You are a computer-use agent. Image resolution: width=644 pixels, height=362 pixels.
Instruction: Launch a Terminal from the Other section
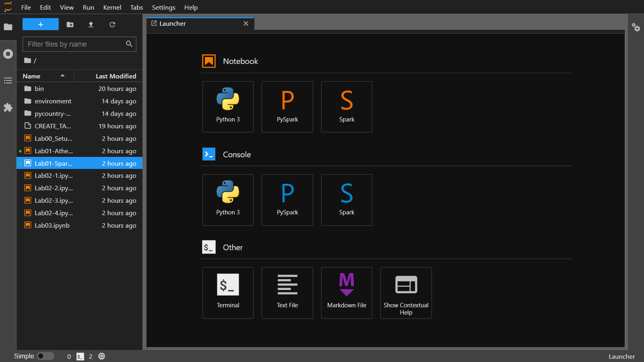pos(228,292)
